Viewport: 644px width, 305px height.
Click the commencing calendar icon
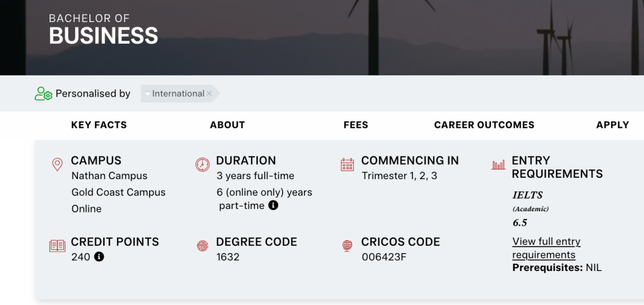pos(347,164)
